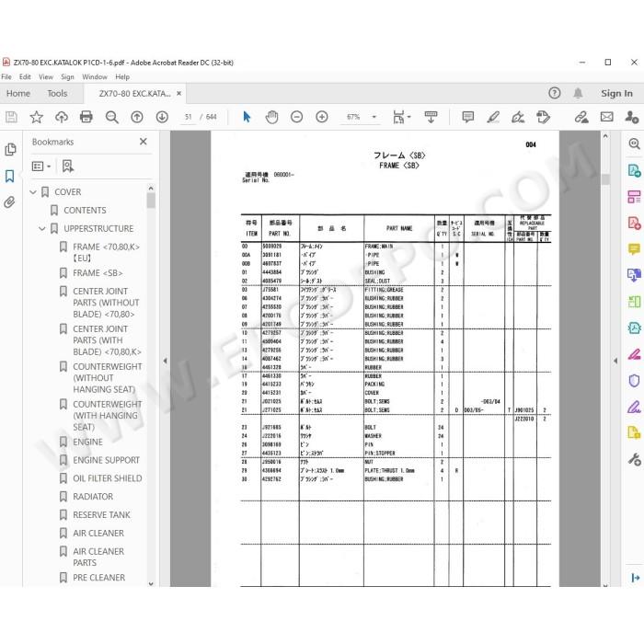Click the document vertical scrollbar thumb
Screen dimensions: 644x644
[x=605, y=179]
